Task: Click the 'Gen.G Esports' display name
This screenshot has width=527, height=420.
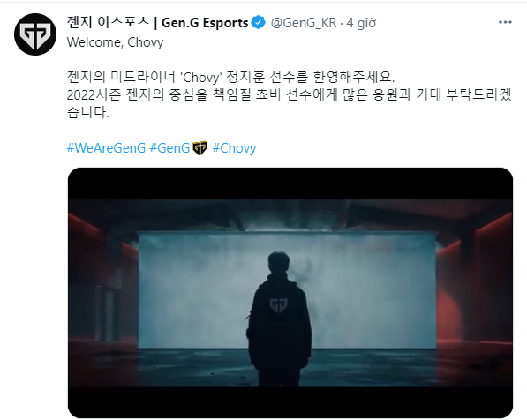Action: coord(205,23)
